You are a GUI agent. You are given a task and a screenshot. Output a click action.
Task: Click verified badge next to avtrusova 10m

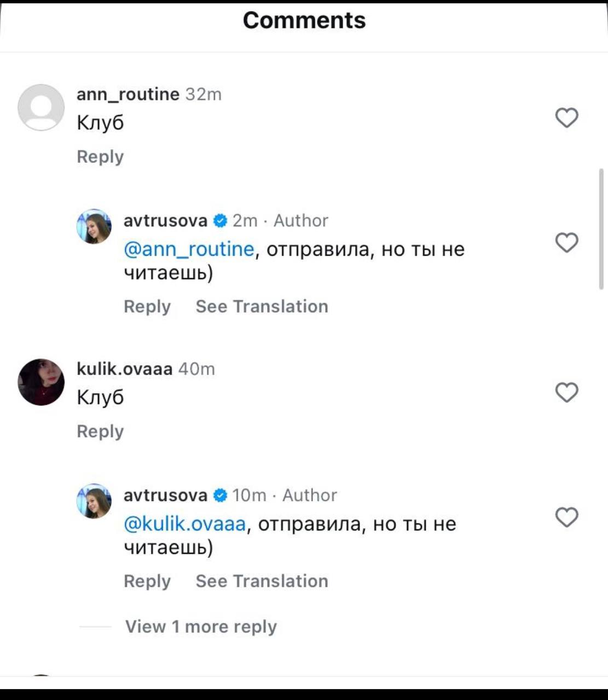220,495
